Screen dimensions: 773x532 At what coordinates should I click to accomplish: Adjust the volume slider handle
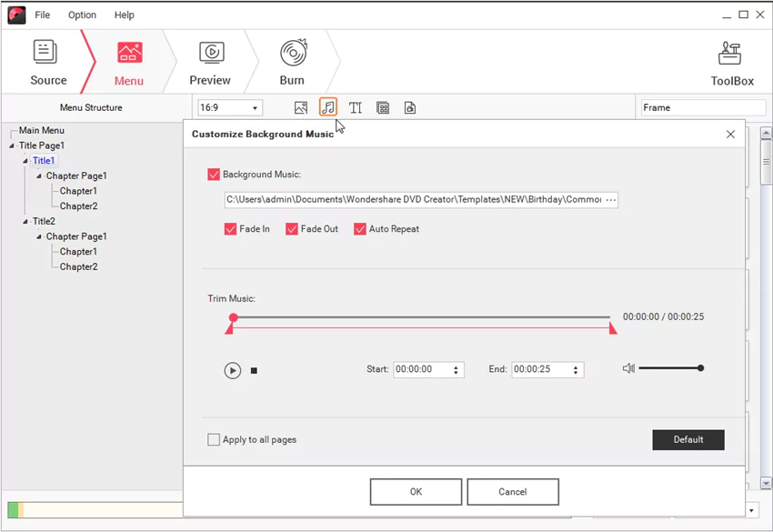tap(699, 368)
